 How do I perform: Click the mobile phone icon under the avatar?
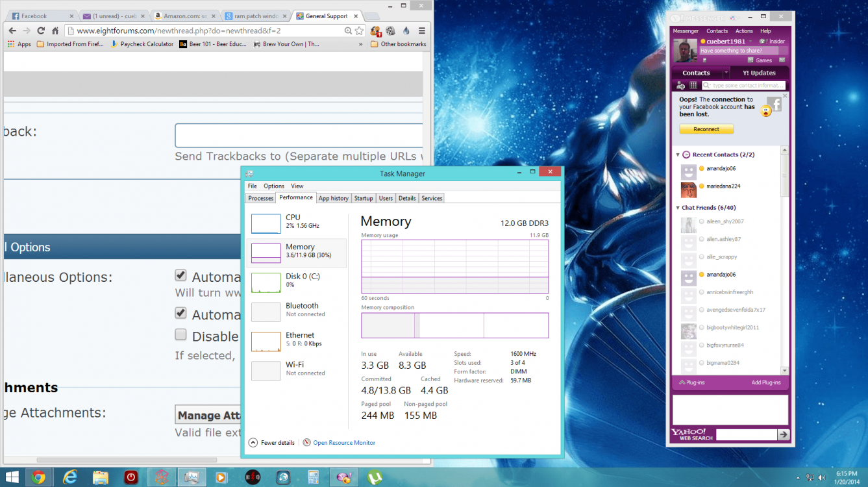[x=704, y=60]
